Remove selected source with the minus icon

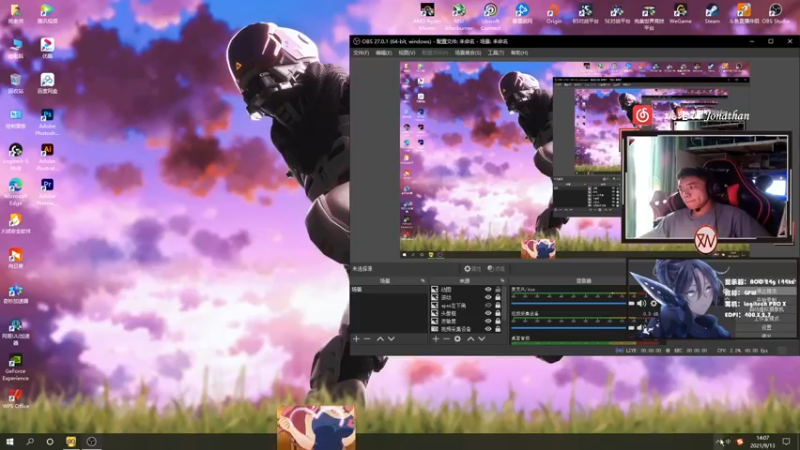pos(446,339)
